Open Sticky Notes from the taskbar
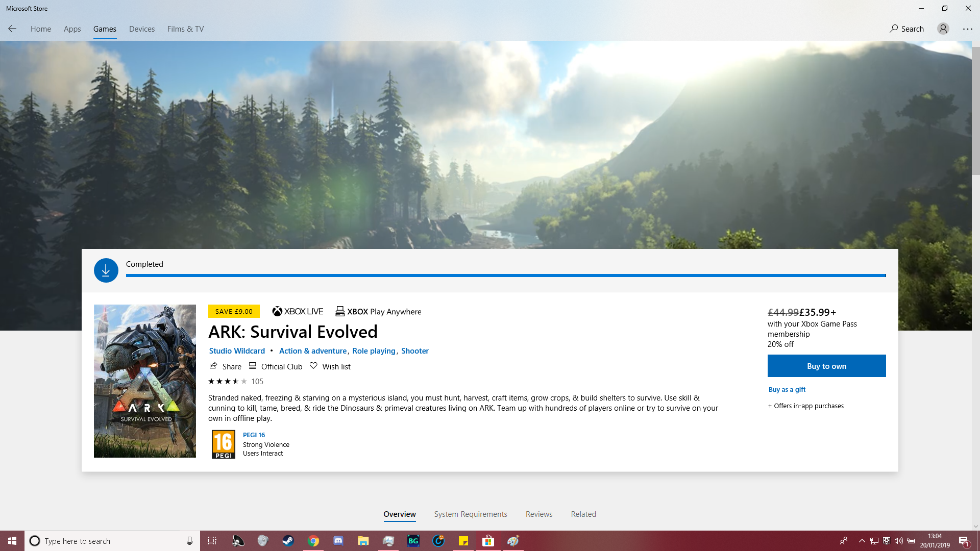 [463, 541]
